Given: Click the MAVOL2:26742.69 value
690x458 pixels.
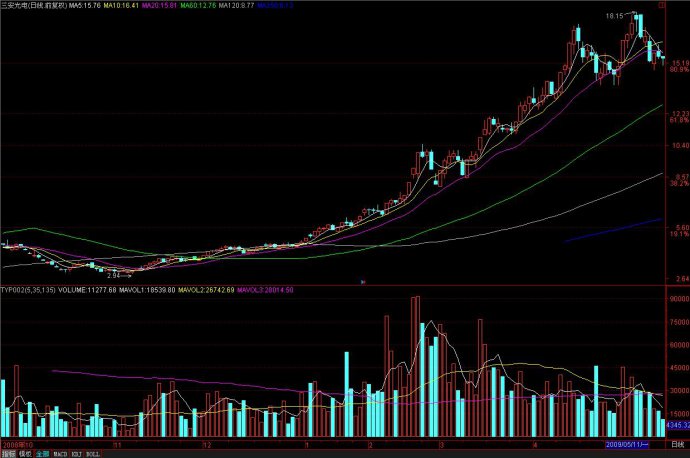Looking at the screenshot, I should click(206, 290).
